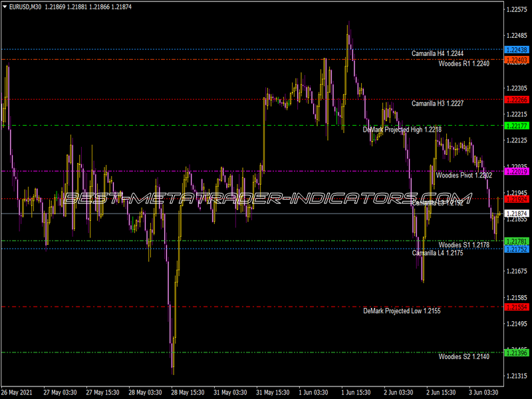Click the 31 May 15:30 time label
Image resolution: width=532 pixels, height=399 pixels.
point(273,392)
